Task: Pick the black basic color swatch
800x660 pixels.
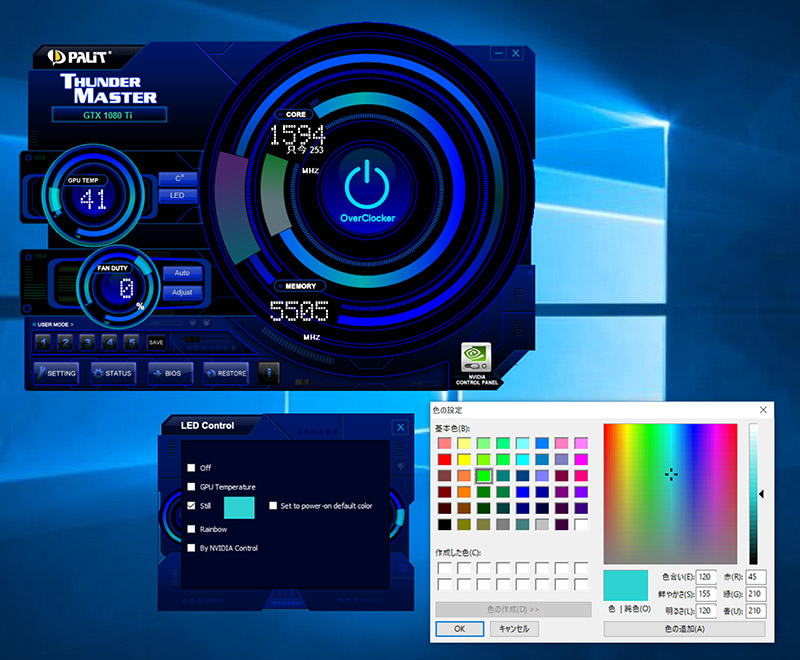Action: [444, 524]
